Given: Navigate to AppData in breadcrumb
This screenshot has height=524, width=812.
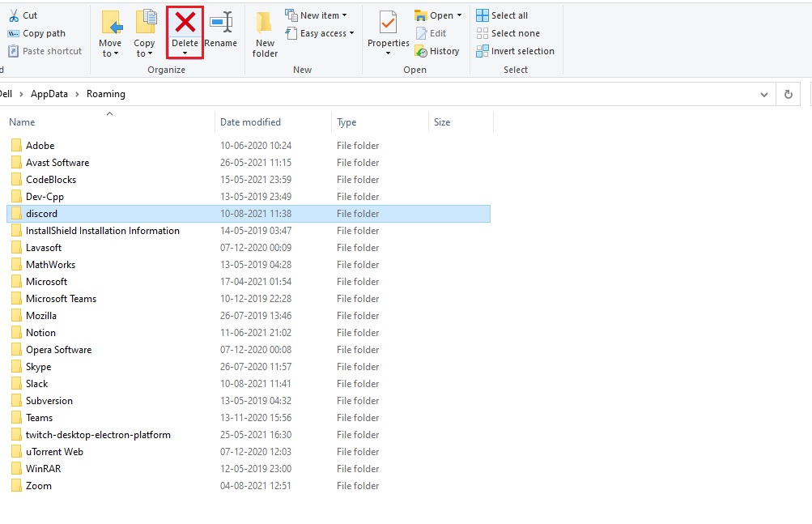Looking at the screenshot, I should [x=49, y=94].
